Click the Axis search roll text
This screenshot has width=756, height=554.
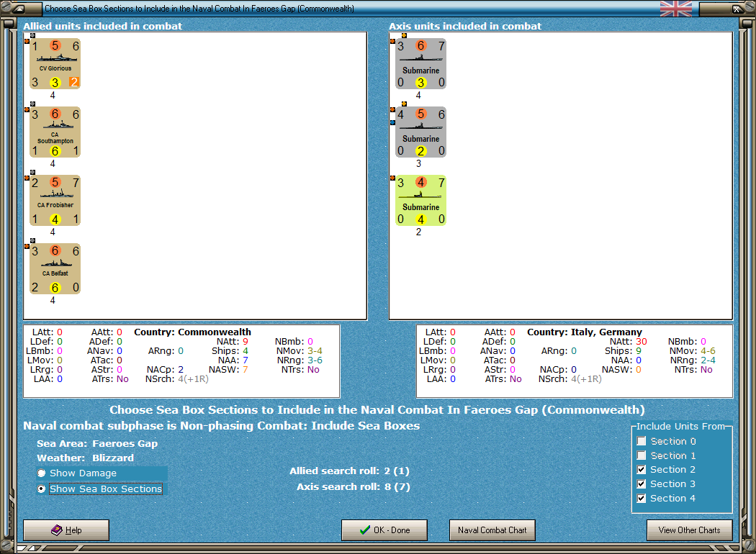pos(353,486)
